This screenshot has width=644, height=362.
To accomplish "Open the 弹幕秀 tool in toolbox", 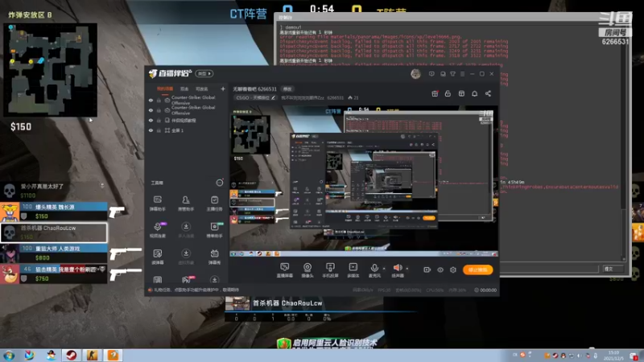I will click(214, 257).
